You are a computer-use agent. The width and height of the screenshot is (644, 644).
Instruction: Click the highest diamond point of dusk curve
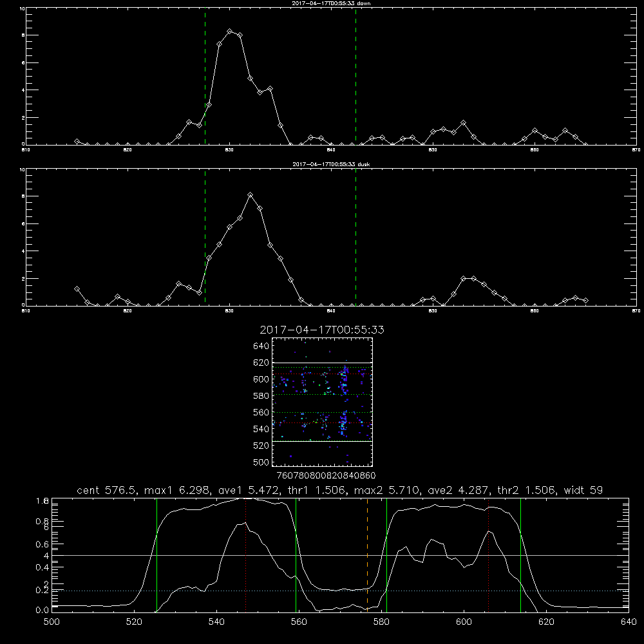(x=250, y=194)
